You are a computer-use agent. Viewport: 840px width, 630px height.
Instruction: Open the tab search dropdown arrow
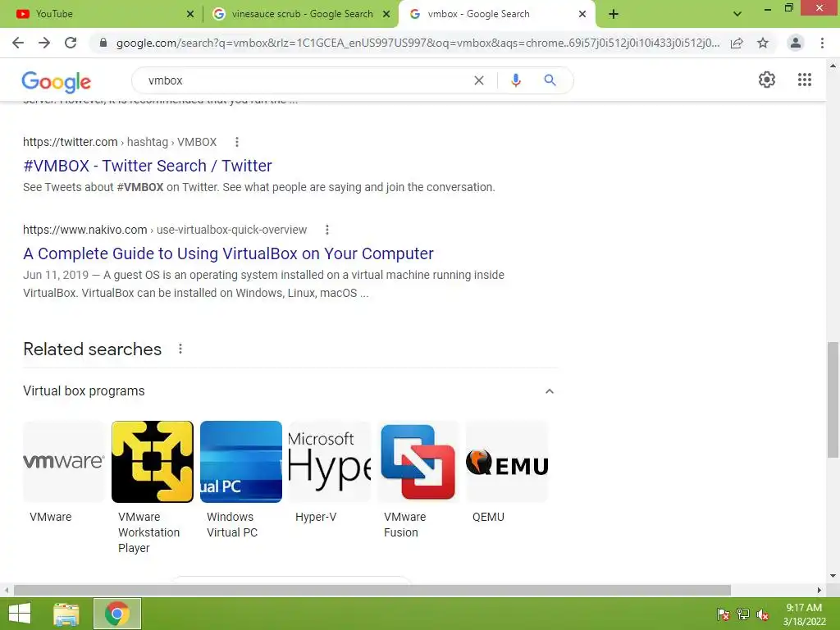tap(737, 14)
